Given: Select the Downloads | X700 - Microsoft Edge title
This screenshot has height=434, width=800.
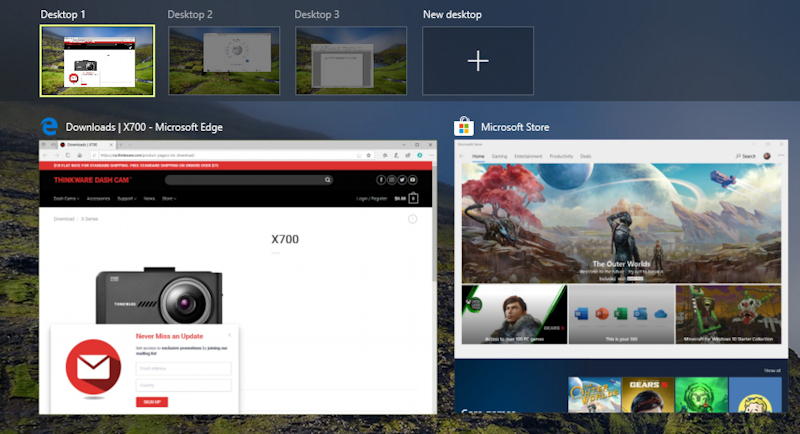Looking at the screenshot, I should tap(144, 127).
